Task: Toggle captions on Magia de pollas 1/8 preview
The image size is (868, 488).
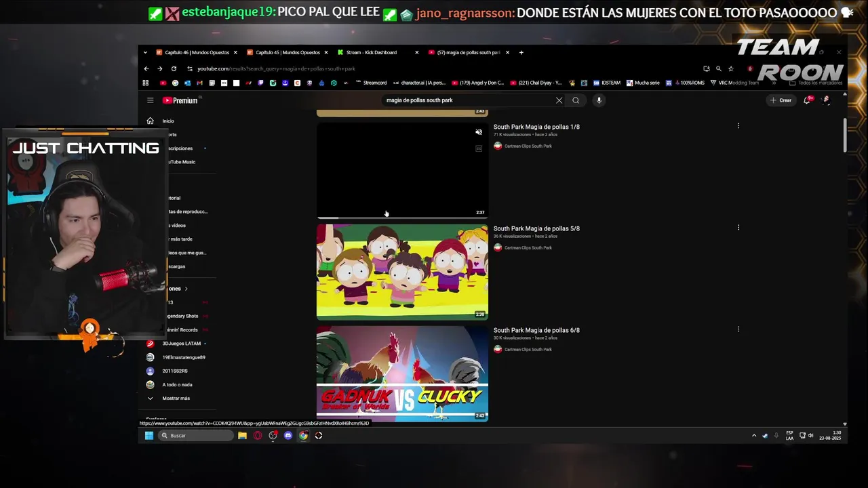Action: point(479,148)
